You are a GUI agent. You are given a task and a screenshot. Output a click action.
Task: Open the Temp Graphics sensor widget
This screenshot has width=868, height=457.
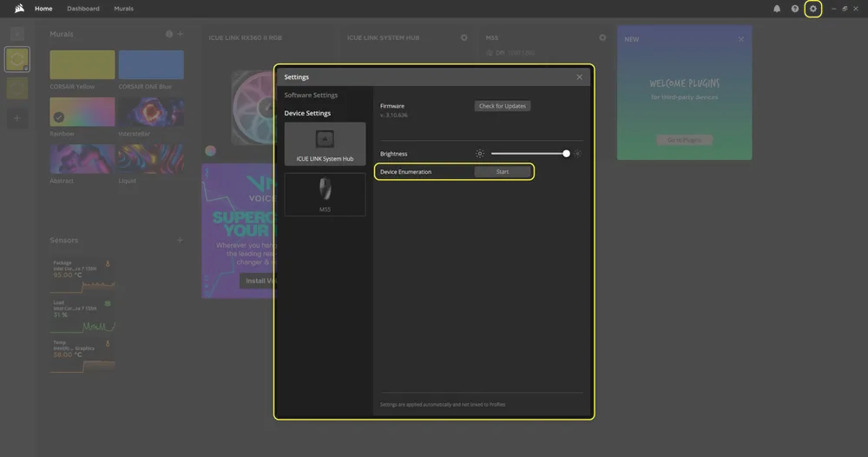(x=82, y=355)
